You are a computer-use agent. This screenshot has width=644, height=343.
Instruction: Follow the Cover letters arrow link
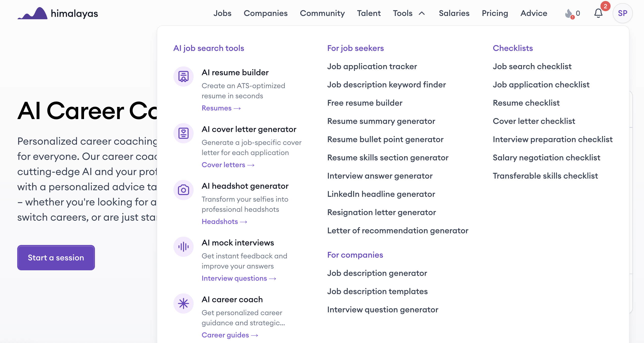coord(228,165)
